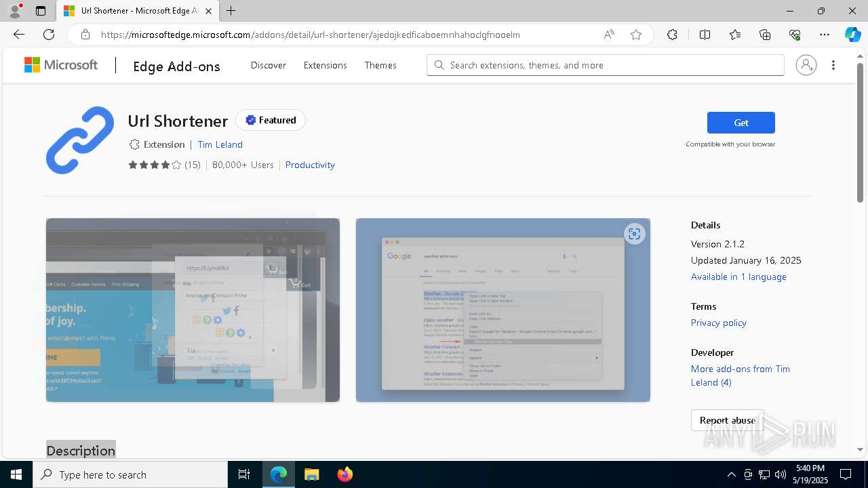Screen dimensions: 868x488
Task: Open the Favorites list
Action: point(735,35)
